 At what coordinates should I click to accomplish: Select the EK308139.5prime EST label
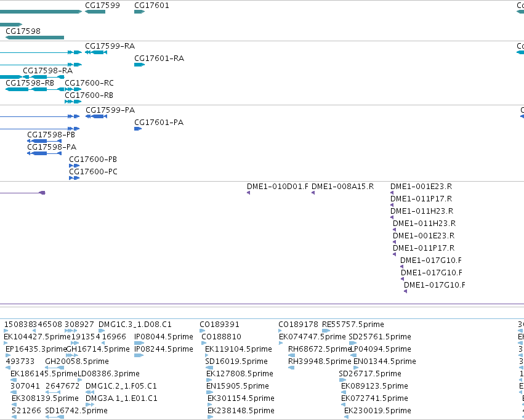[x=45, y=398]
